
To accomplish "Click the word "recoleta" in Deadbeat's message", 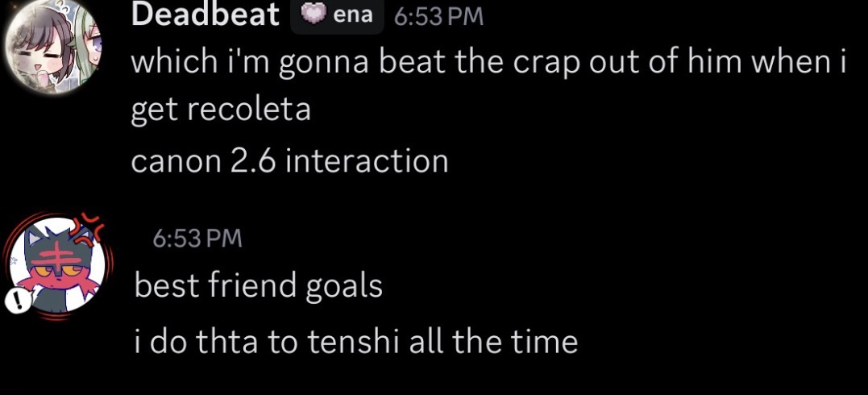I will click(249, 109).
